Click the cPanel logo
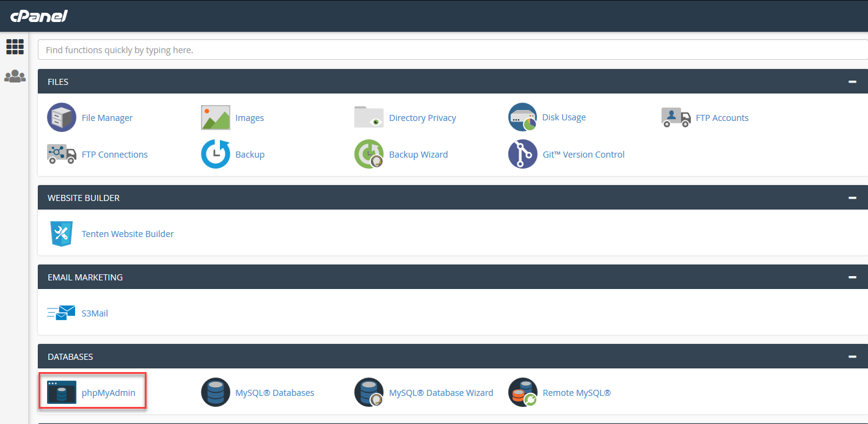Screen dimensions: 868x424 (x=39, y=16)
